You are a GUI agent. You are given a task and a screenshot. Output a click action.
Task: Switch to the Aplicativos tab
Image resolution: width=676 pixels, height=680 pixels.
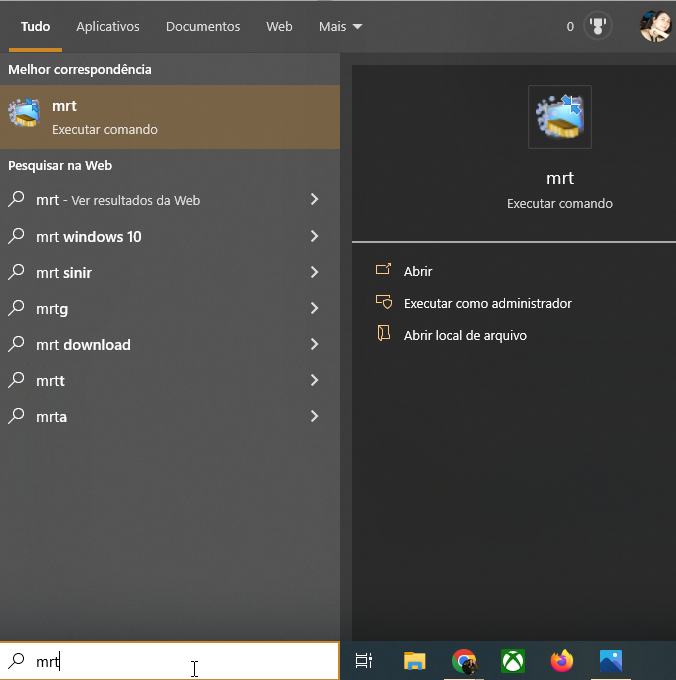(x=108, y=26)
